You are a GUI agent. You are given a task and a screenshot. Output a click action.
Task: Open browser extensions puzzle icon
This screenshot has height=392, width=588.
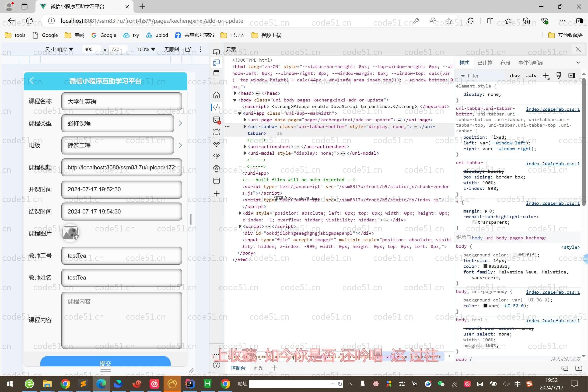pos(470,21)
